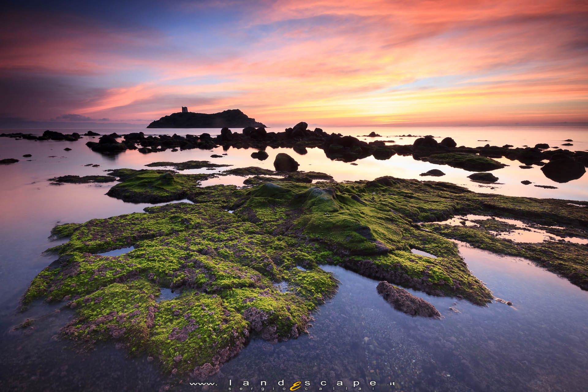Click the large round dark rock at right edge
This screenshot has height=392, width=588.
[x=563, y=170]
